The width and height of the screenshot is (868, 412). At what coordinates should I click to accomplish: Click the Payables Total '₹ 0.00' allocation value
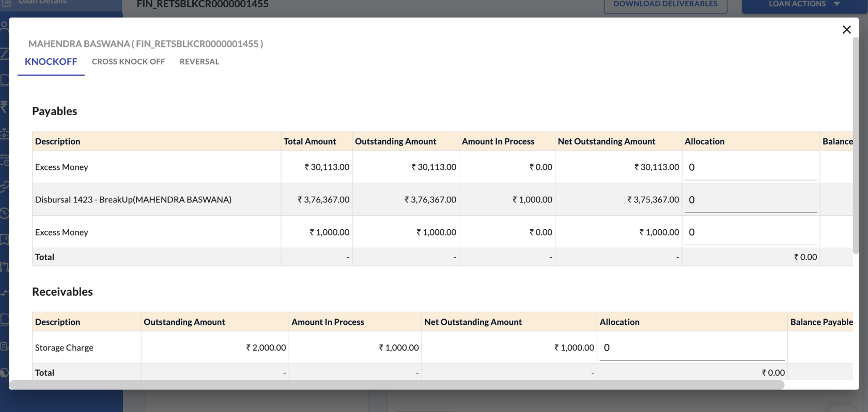(805, 257)
